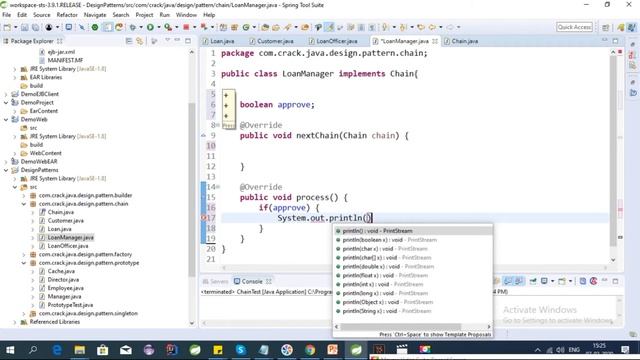
Task: Open the Refactor menu
Action: coord(67,15)
